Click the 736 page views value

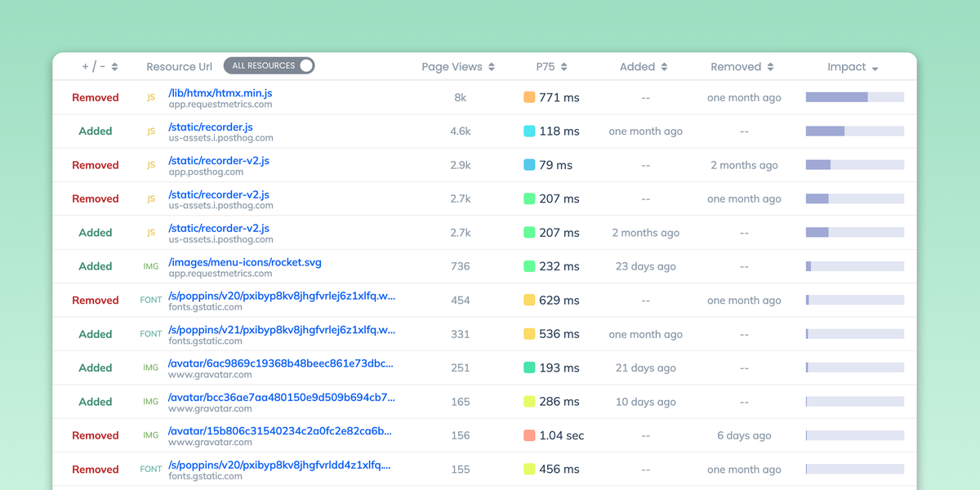point(461,266)
